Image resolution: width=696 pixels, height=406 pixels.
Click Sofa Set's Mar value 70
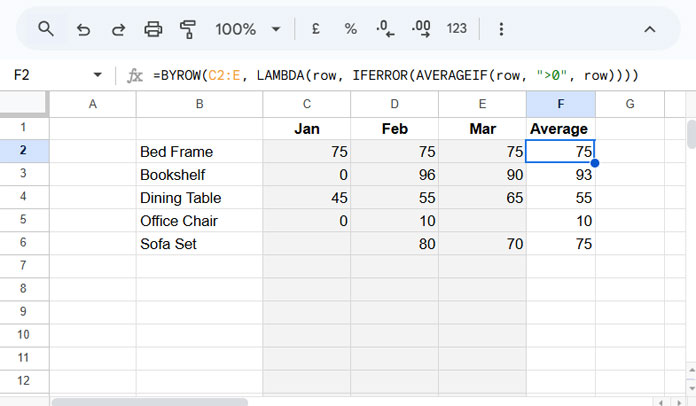click(482, 244)
